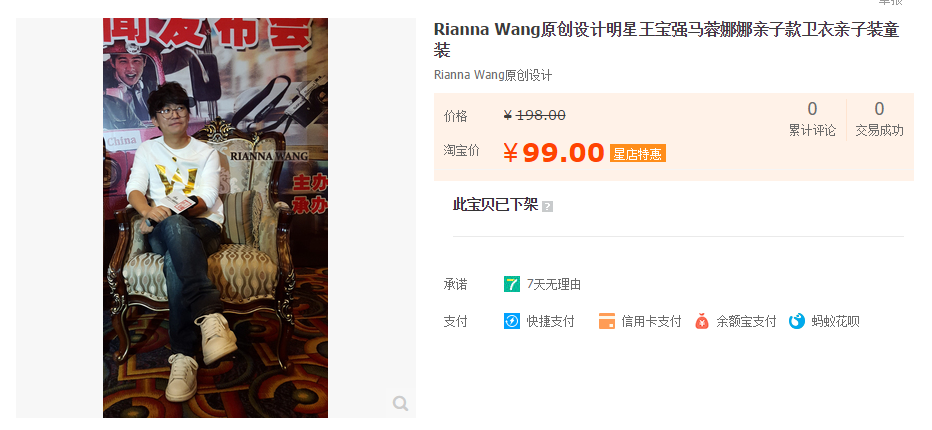Select 信用卡支付 payment label
This screenshot has height=430, width=932.
point(651,322)
